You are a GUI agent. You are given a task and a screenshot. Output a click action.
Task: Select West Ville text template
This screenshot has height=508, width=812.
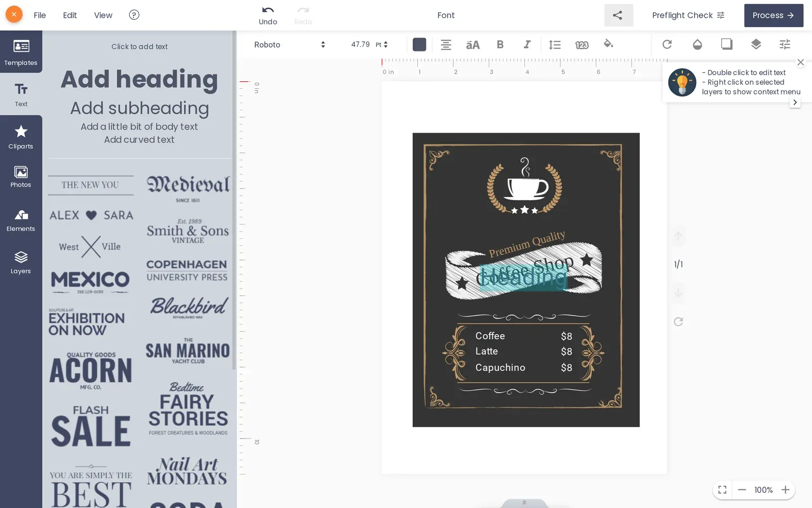(90, 247)
